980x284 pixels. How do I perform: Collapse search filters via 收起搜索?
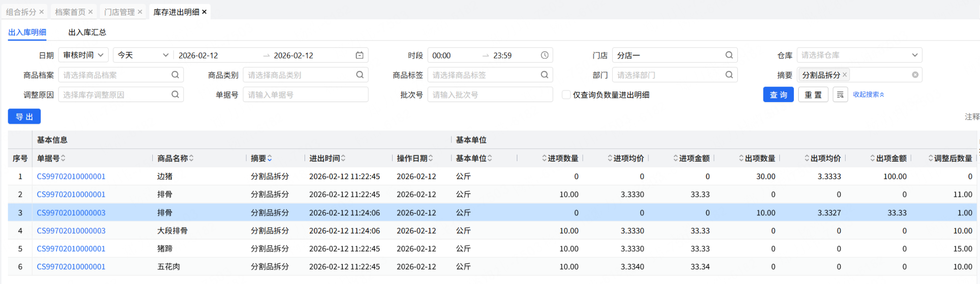(868, 95)
